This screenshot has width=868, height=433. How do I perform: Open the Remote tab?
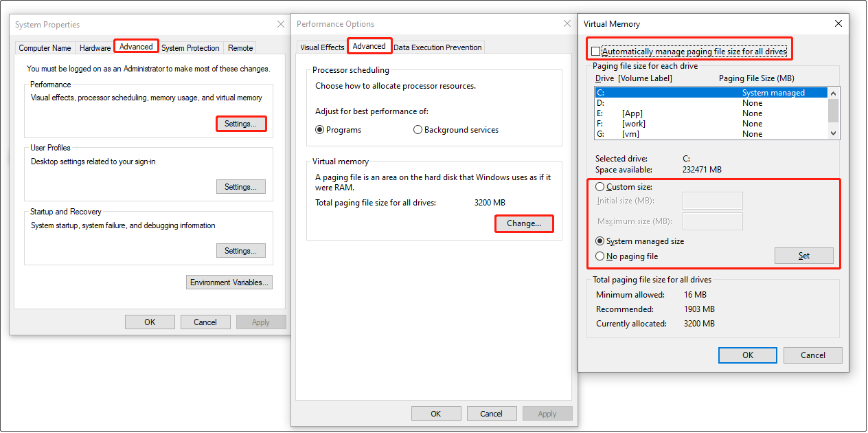pos(240,47)
